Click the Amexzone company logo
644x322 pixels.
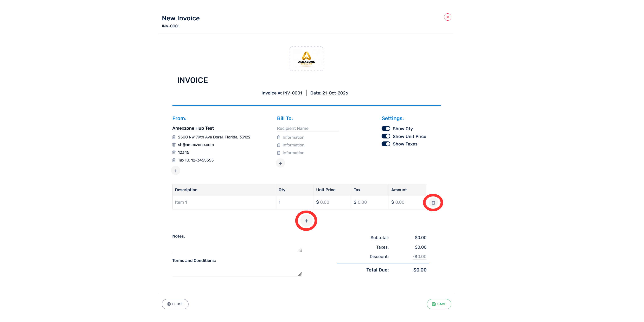[x=306, y=59]
